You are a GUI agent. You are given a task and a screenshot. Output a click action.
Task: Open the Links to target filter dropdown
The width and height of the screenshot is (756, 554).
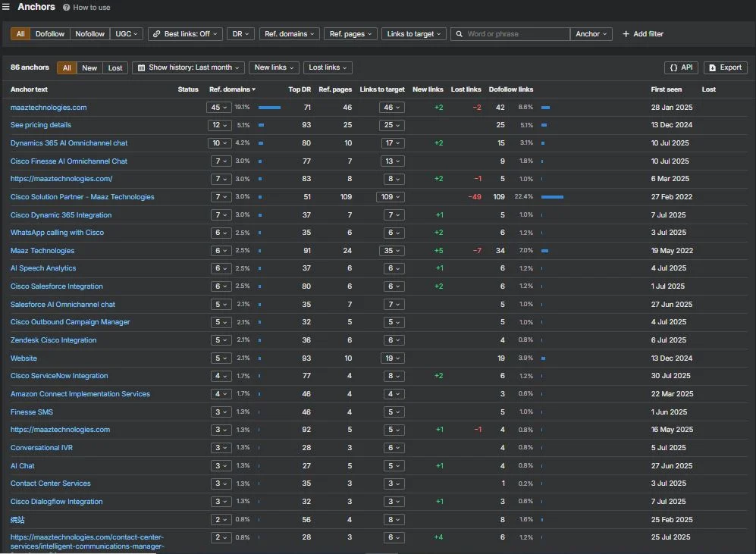coord(414,33)
